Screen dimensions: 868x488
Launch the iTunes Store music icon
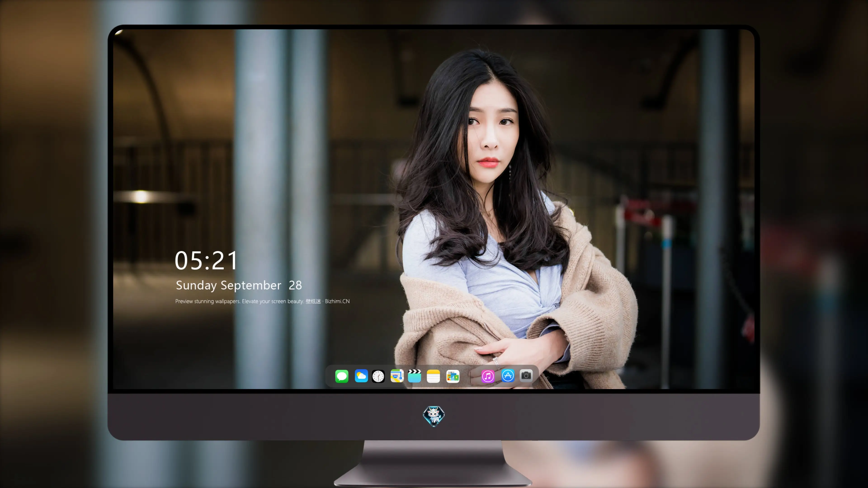488,376
